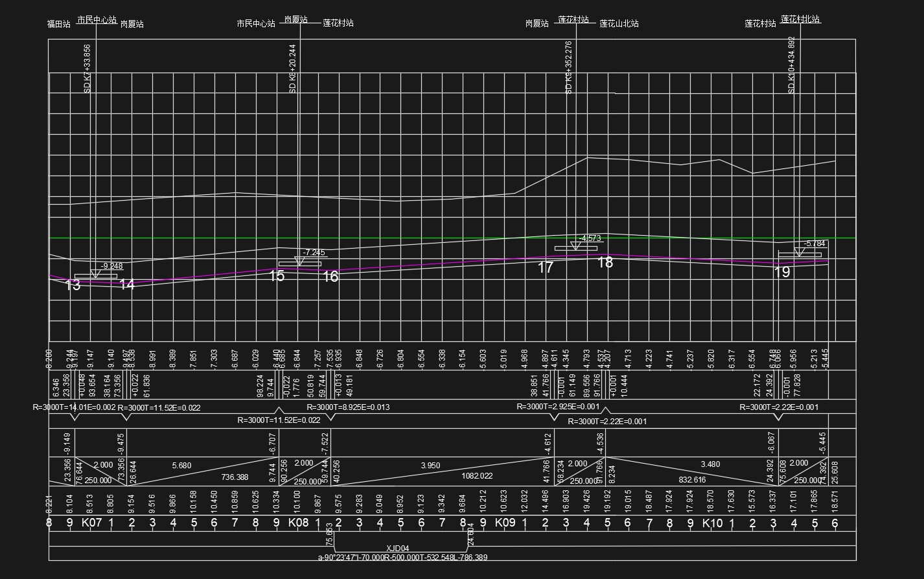The width and height of the screenshot is (924, 579).
Task: Click the ground elevation value '9.154'
Action: pyautogui.click(x=132, y=503)
